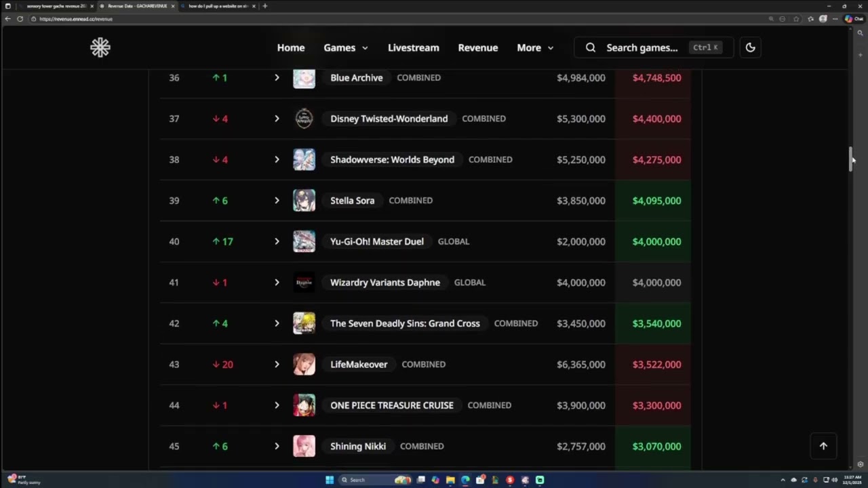The height and width of the screenshot is (488, 868).
Task: Open the Wizardry Variants Daphne link
Action: click(x=385, y=283)
